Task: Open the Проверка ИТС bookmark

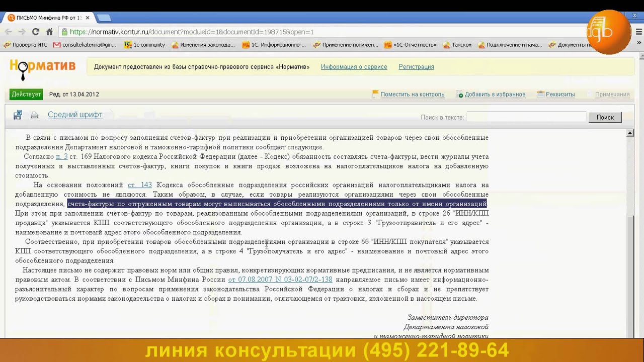Action: pyautogui.click(x=26, y=45)
